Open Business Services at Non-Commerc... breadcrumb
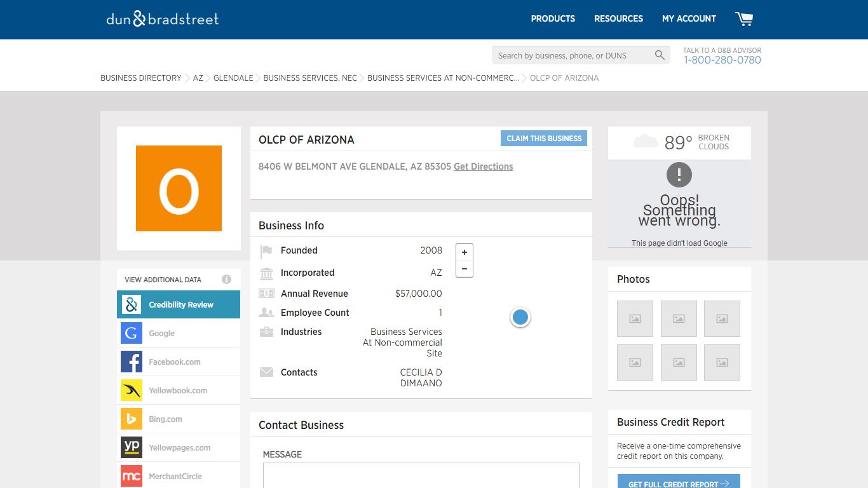The width and height of the screenshot is (868, 488). 443,78
